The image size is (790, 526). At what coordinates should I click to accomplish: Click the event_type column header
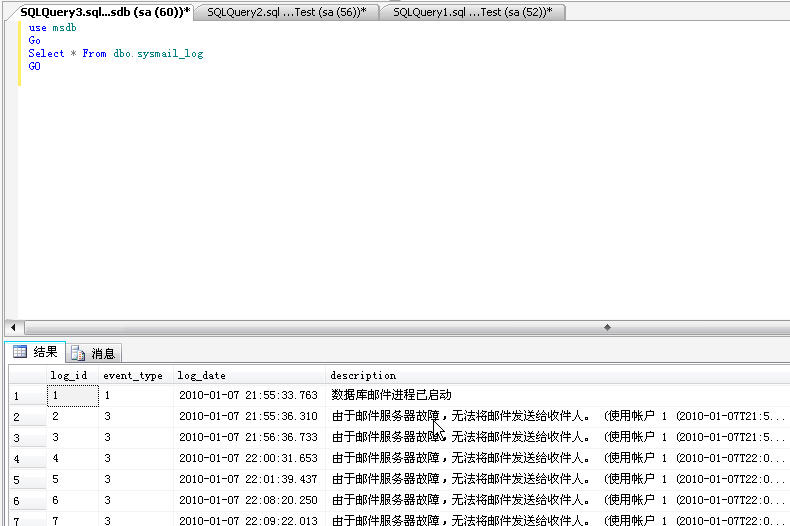(136, 375)
